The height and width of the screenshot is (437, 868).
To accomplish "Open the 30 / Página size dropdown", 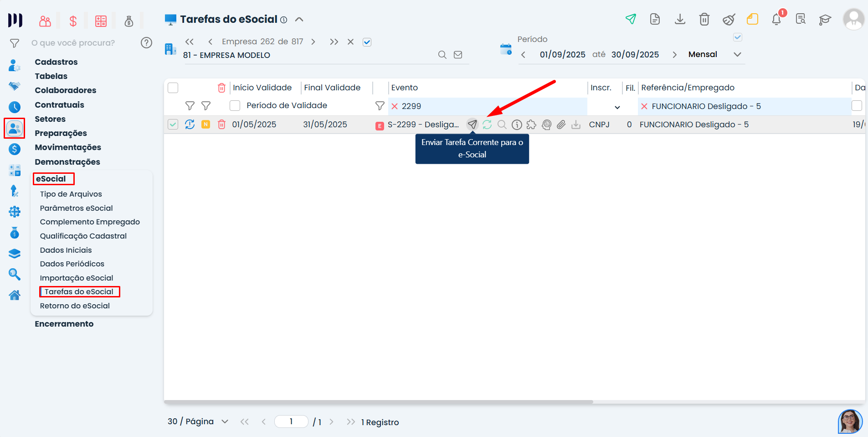I will click(x=225, y=421).
